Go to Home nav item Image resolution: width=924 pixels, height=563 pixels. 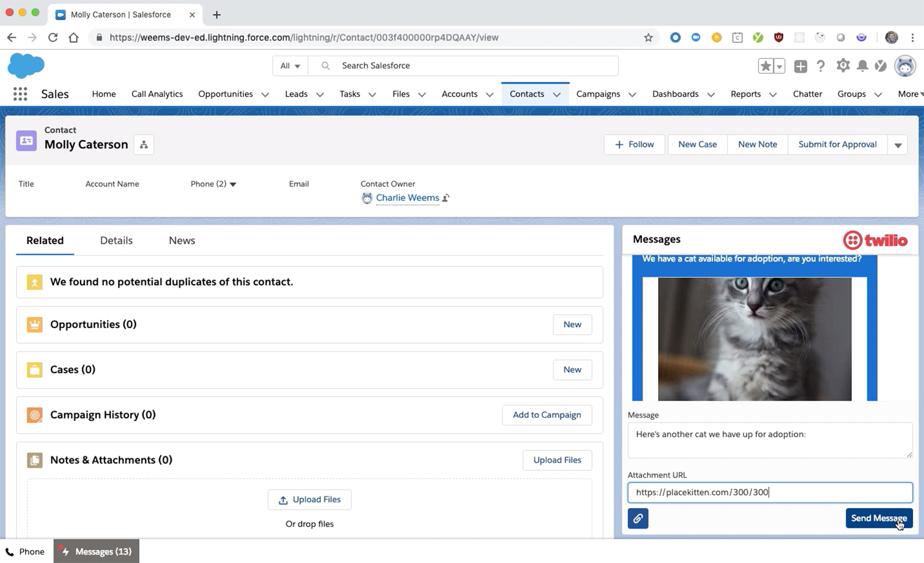point(104,94)
